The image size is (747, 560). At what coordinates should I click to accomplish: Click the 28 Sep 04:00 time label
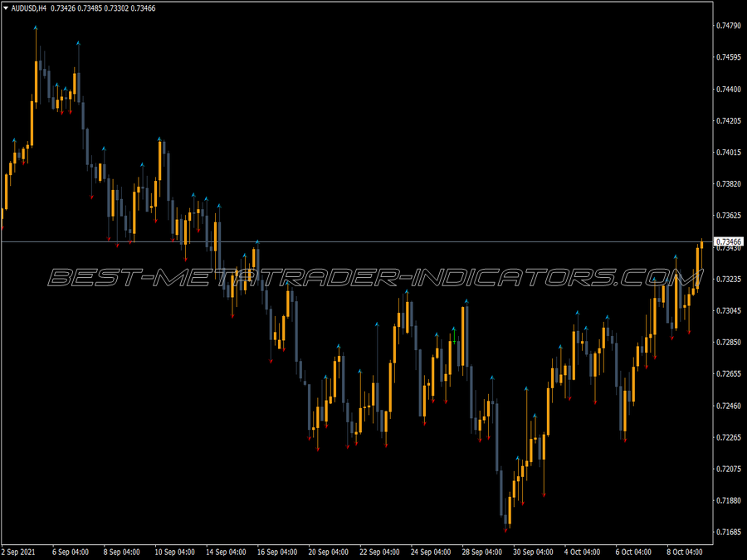tap(481, 553)
